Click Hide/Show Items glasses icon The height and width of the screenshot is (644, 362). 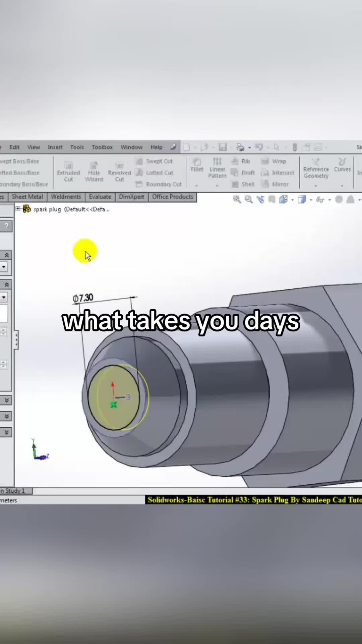(x=320, y=200)
